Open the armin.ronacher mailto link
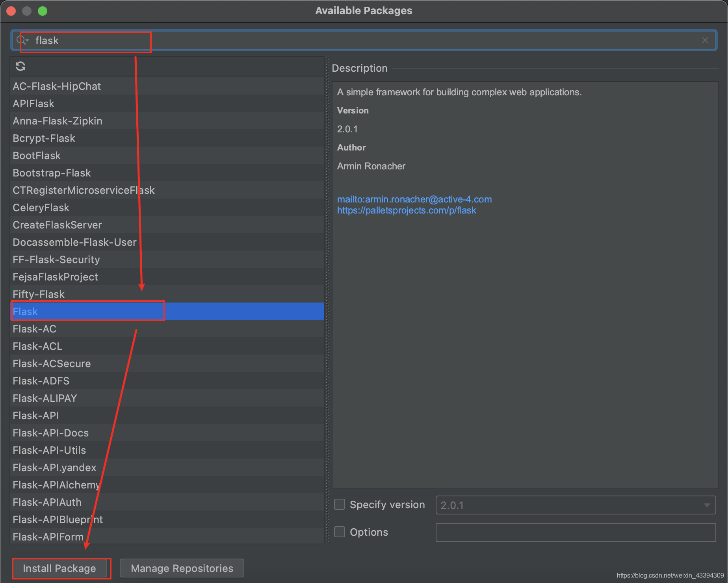The width and height of the screenshot is (728, 583). coord(414,199)
